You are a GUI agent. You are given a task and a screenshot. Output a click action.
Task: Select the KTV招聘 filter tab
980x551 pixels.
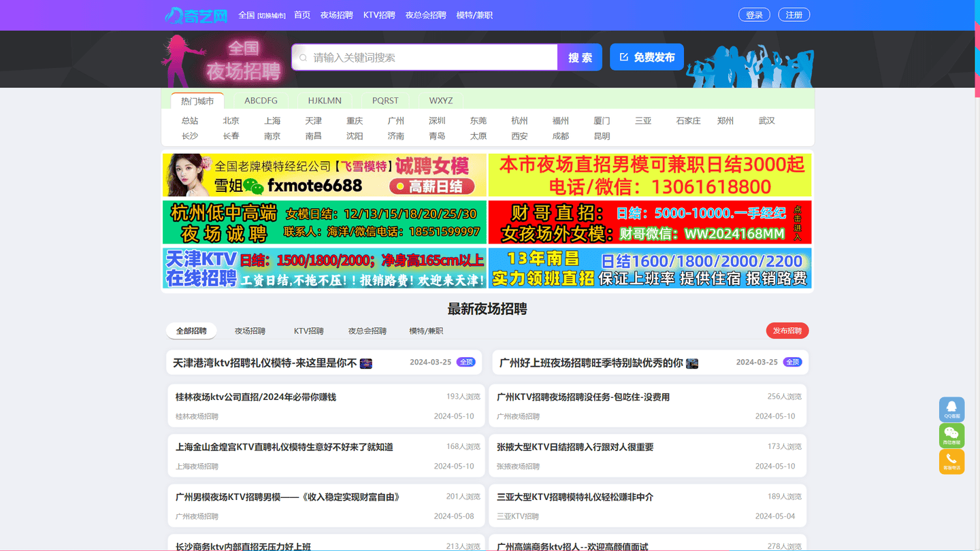[309, 331]
